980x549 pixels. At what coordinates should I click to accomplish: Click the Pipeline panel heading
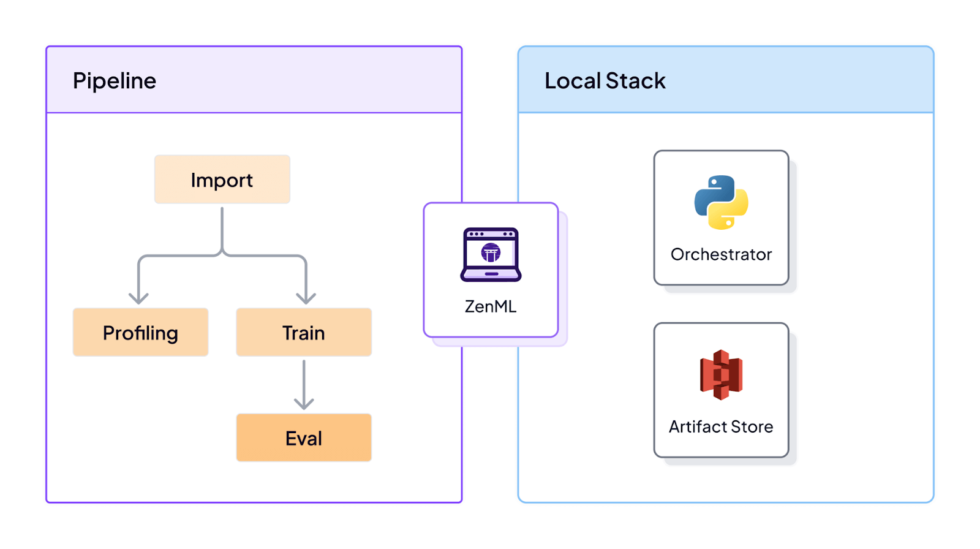click(x=115, y=81)
